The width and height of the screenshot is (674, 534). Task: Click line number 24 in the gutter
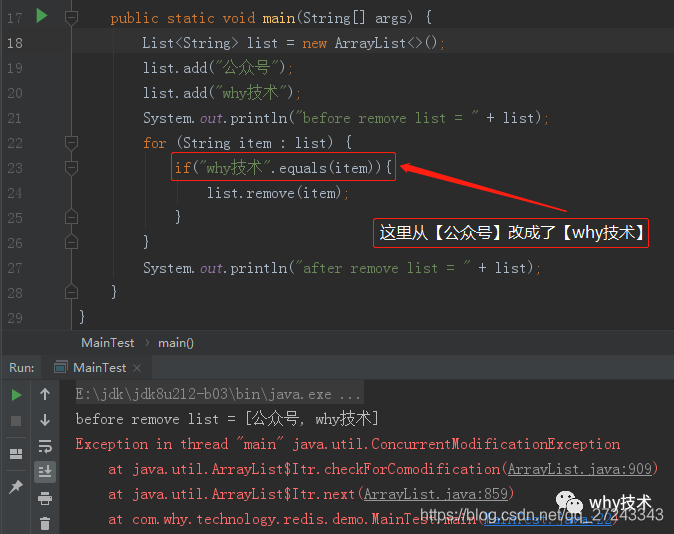[15, 193]
